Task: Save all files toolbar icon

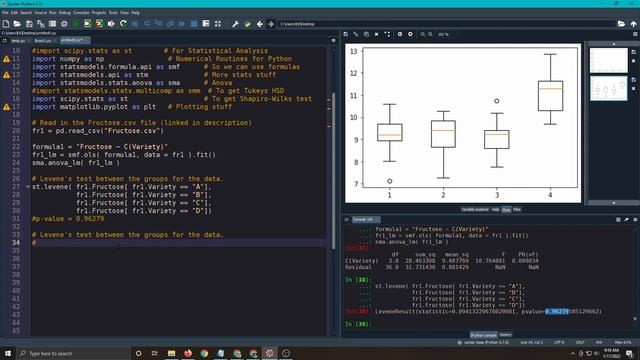Action: tap(41, 24)
